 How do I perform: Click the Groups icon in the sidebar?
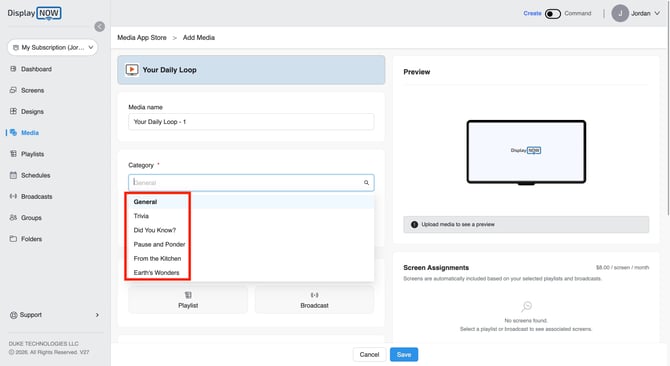coord(13,217)
